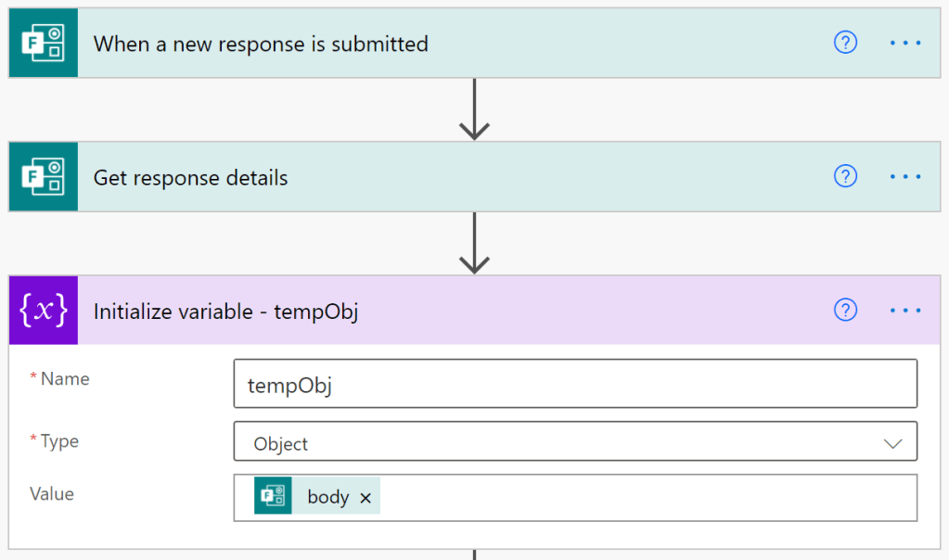Open the Type dropdown showing Object

point(575,443)
